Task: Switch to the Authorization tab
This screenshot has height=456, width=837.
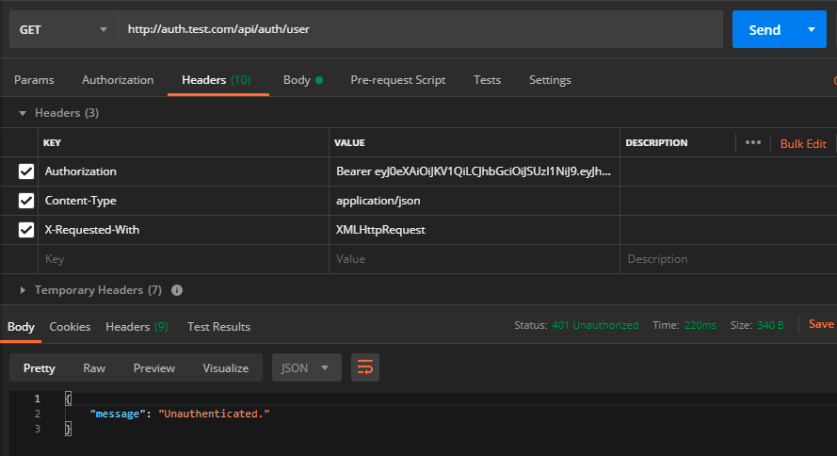Action: [x=117, y=80]
